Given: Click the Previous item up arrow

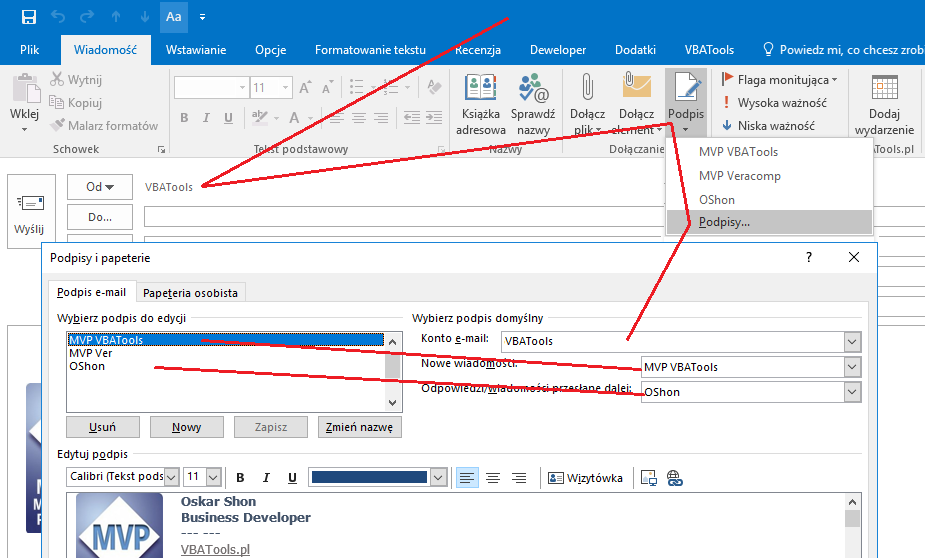Looking at the screenshot, I should pos(116,17).
